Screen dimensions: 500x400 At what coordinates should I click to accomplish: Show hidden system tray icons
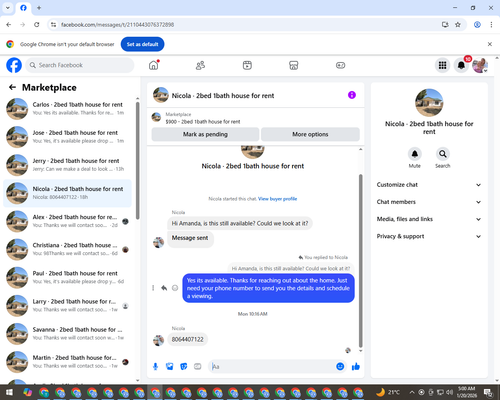pos(412,392)
